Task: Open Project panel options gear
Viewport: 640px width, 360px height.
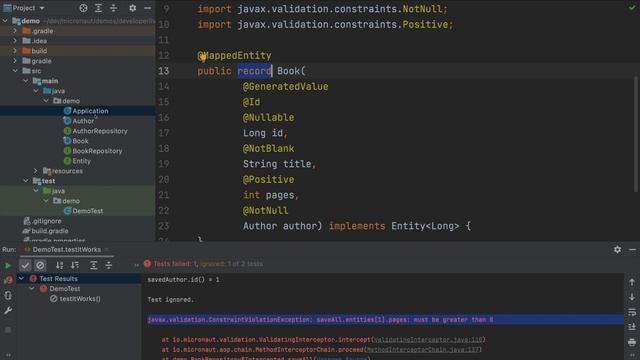Action: coord(133,8)
